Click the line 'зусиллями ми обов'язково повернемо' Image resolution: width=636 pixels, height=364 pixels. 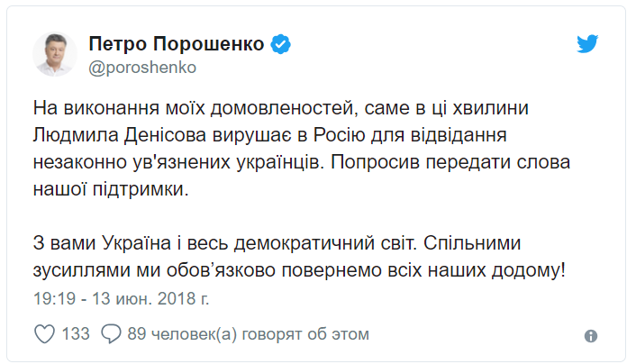click(208, 270)
